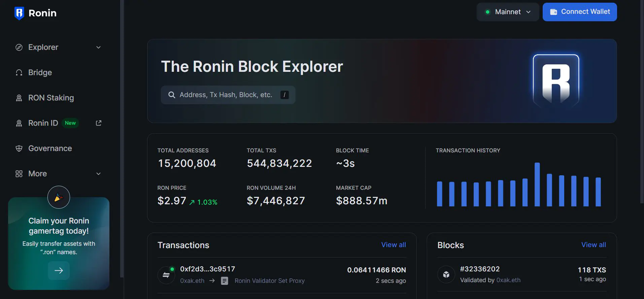The width and height of the screenshot is (644, 299).
Task: Click the page vertical scrollbar
Action: 642,101
